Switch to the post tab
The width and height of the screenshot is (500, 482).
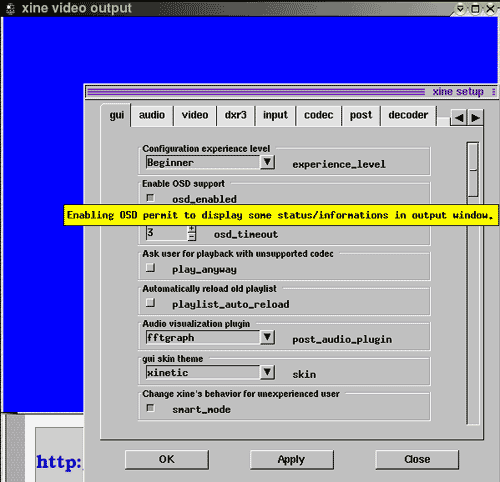point(361,116)
